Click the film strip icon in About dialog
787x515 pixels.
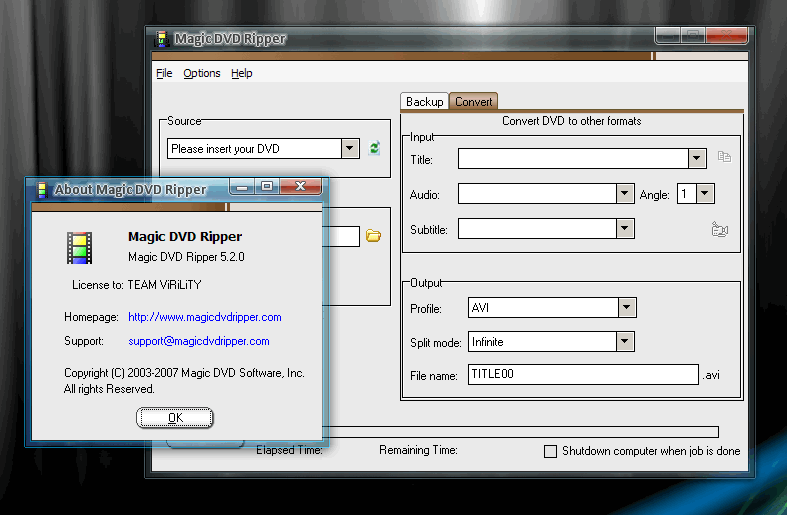point(79,247)
